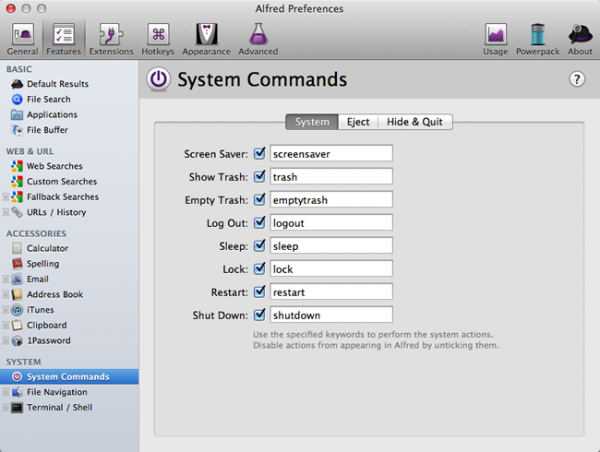The image size is (600, 452).
Task: Click the lock keyword field
Action: click(x=331, y=269)
